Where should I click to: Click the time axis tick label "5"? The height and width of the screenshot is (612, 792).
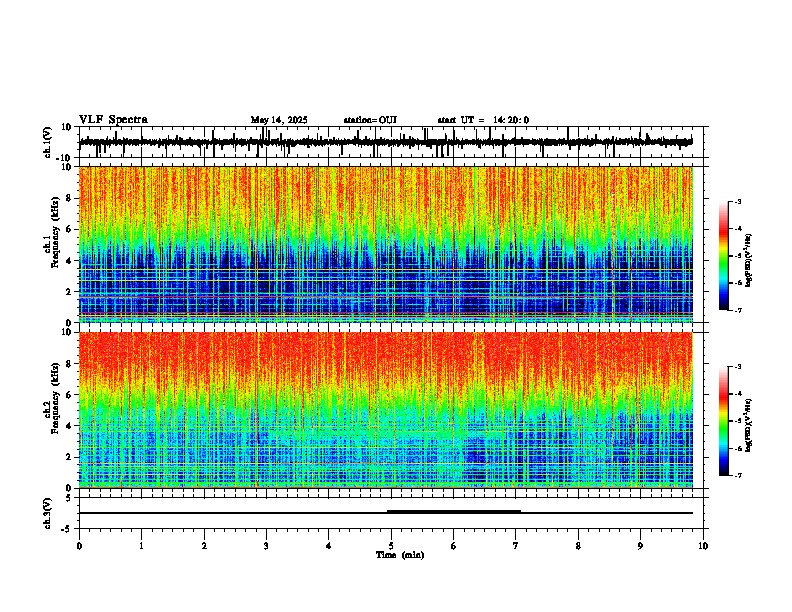click(391, 546)
